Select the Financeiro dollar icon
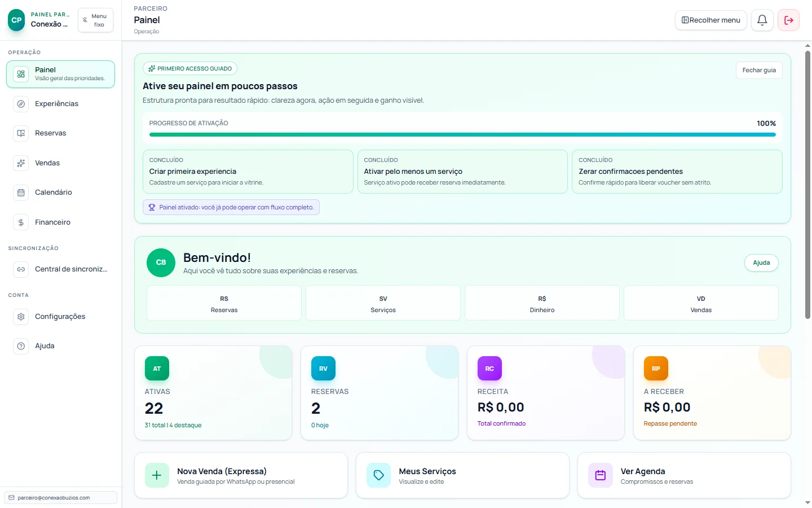812x508 pixels. coord(20,222)
